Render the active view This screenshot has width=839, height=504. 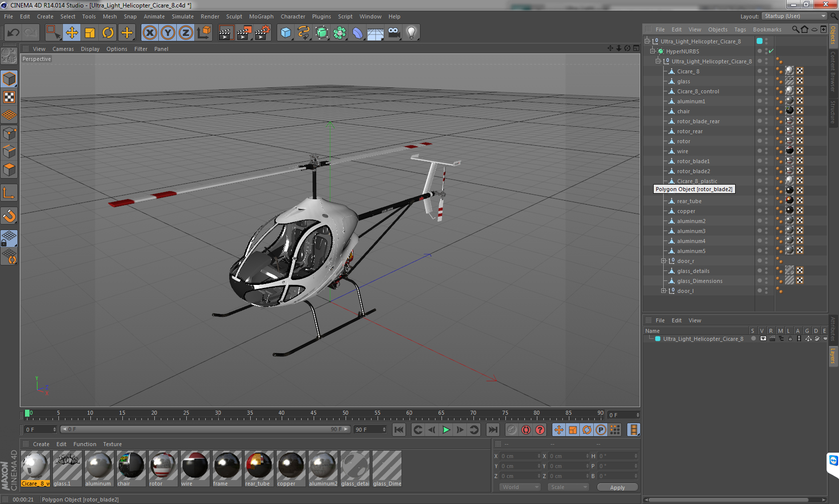tap(226, 33)
